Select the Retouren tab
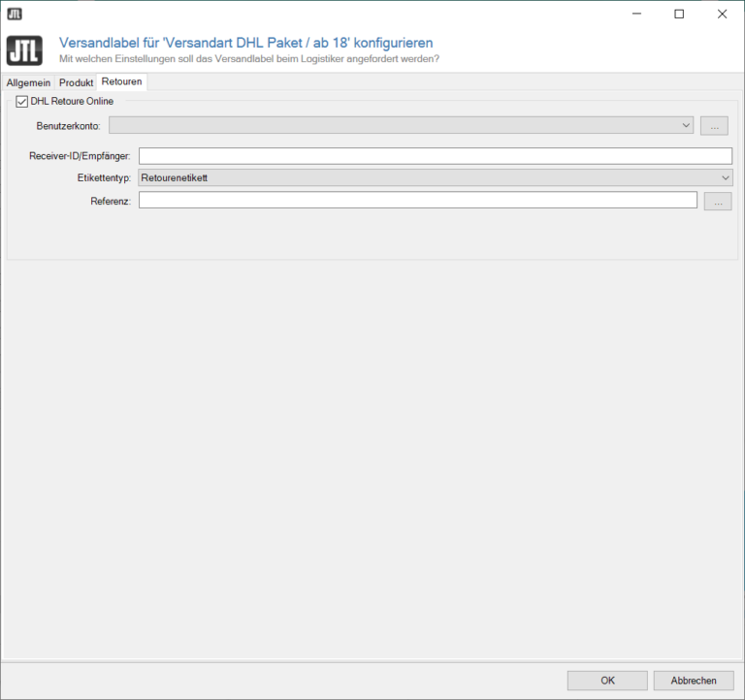Screen dimensions: 745x700 pyautogui.click(x=121, y=82)
